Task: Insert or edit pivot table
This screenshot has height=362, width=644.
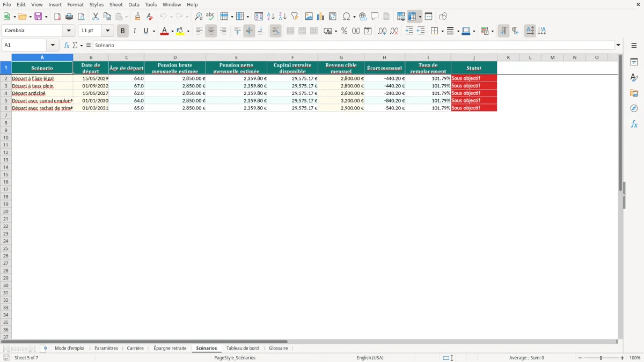Action: coord(333,17)
